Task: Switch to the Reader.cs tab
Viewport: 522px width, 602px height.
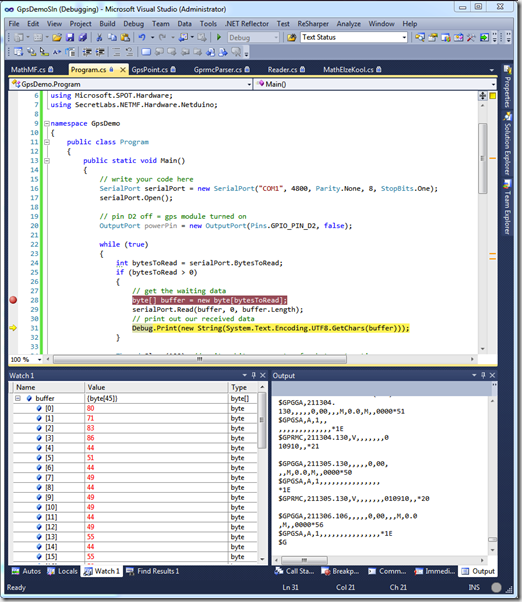Action: [x=286, y=69]
